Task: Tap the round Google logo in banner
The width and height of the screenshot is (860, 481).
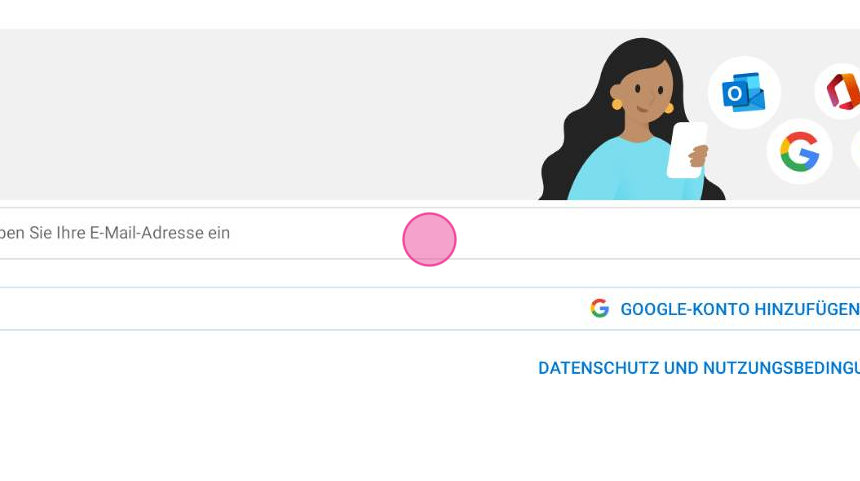Action: [799, 151]
